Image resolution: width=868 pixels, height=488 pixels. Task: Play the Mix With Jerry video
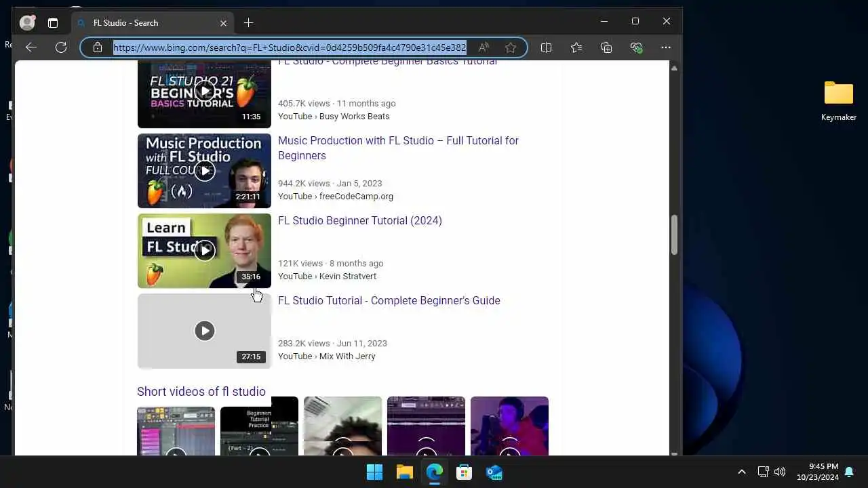(204, 331)
